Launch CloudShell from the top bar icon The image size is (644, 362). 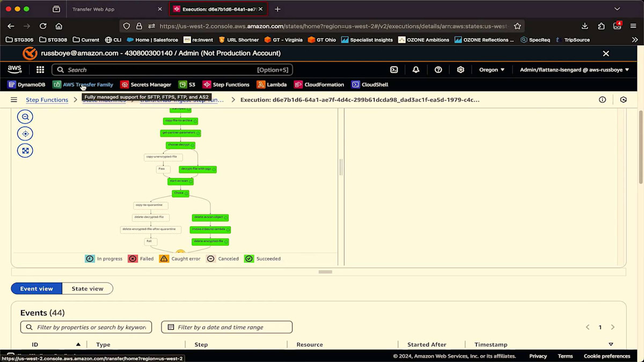394,70
